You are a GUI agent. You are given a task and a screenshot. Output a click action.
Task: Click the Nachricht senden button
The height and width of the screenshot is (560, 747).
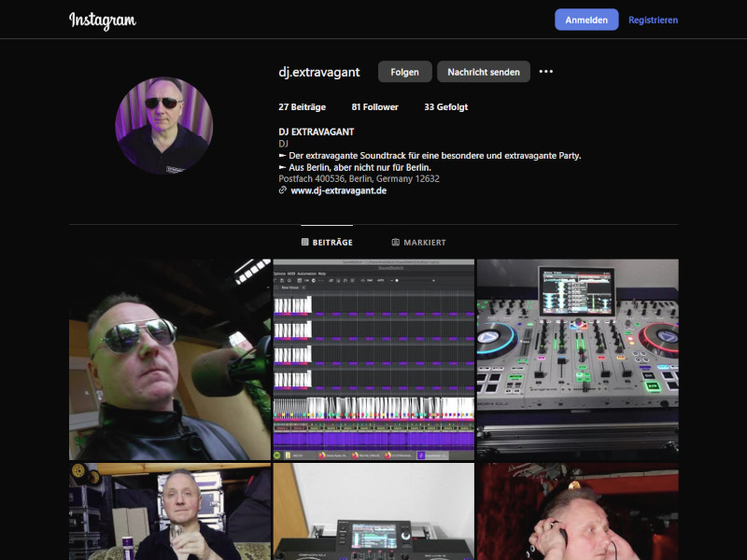coord(484,71)
